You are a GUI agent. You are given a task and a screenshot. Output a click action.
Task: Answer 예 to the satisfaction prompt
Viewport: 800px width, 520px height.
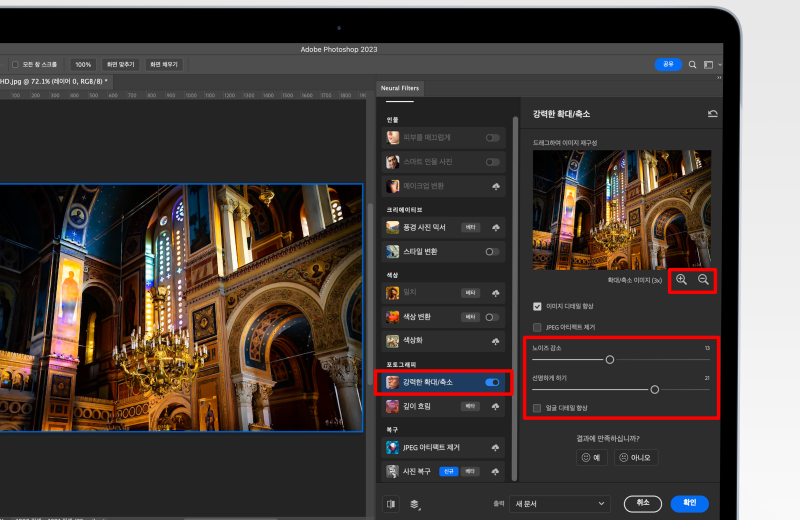592,457
